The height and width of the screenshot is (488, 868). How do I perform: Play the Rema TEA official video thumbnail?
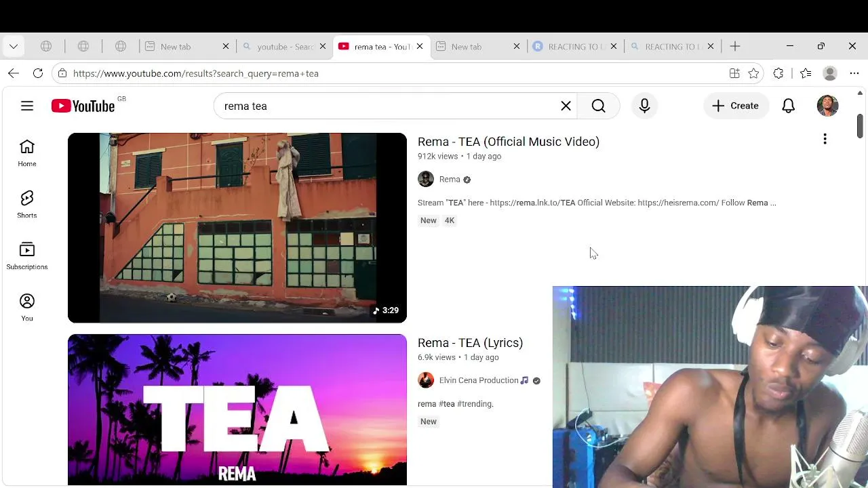237,228
